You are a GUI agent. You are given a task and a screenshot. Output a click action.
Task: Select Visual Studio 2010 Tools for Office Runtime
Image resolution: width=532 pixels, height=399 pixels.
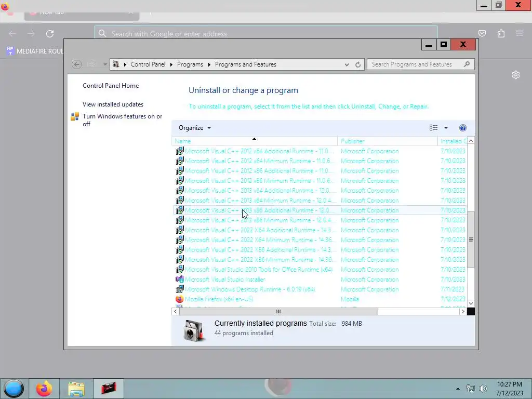click(320, 270)
